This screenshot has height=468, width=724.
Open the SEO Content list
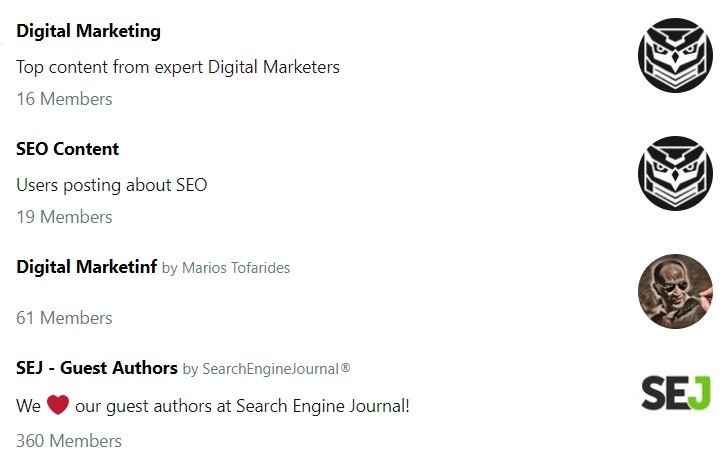68,149
